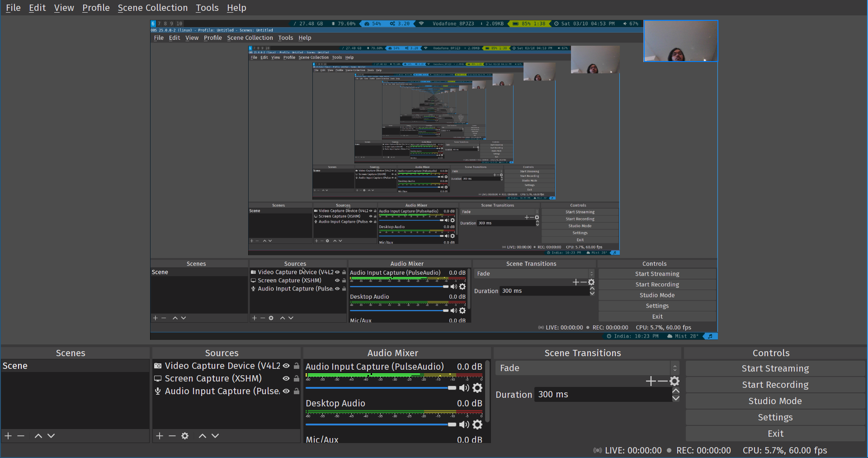This screenshot has width=868, height=458.
Task: Open the Fade transition dropdown
Action: click(x=587, y=368)
